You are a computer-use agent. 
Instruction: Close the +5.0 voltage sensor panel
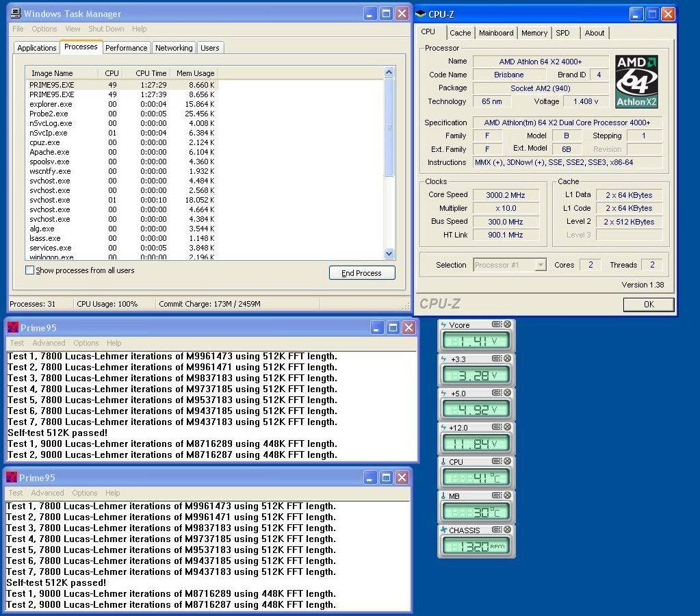[x=508, y=393]
